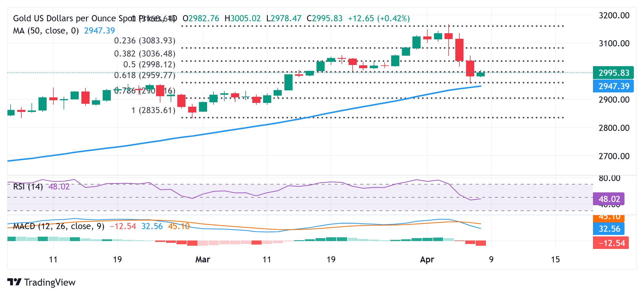Click the red -12.54 MACD histogram label
Viewport: 644px width, 295px height.
611,243
